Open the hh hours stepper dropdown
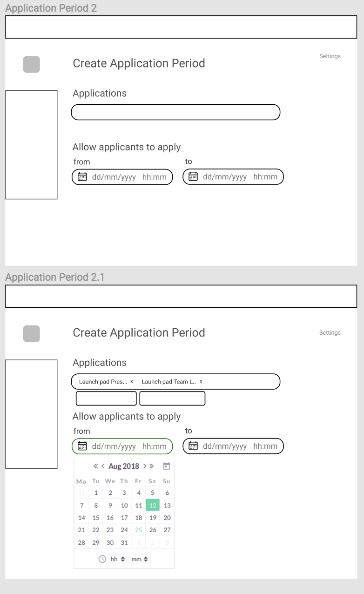Screen dimensions: 364x594 [x=117, y=559]
